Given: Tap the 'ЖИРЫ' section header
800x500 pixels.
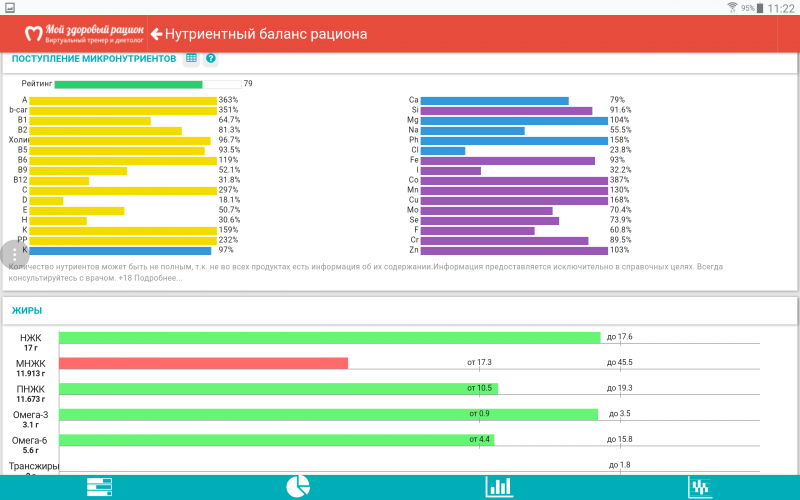Looking at the screenshot, I should click(26, 311).
